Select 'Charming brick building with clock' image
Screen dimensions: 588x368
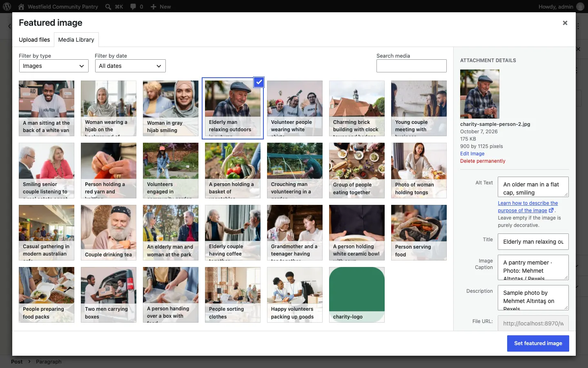pyautogui.click(x=357, y=108)
